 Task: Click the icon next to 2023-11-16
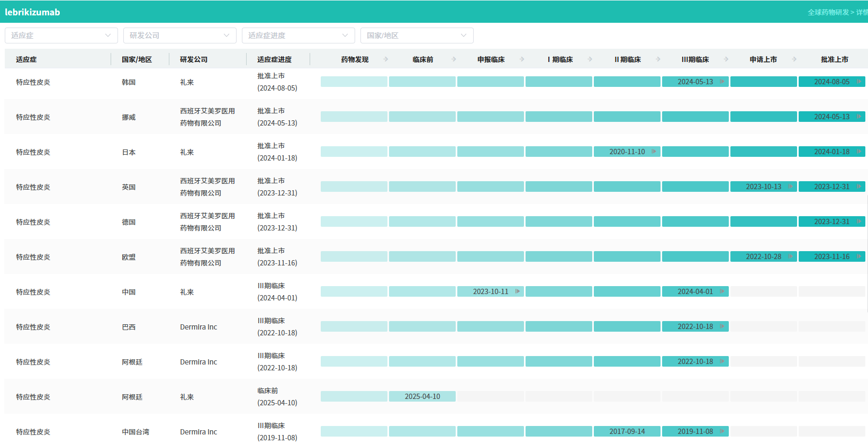(x=858, y=256)
